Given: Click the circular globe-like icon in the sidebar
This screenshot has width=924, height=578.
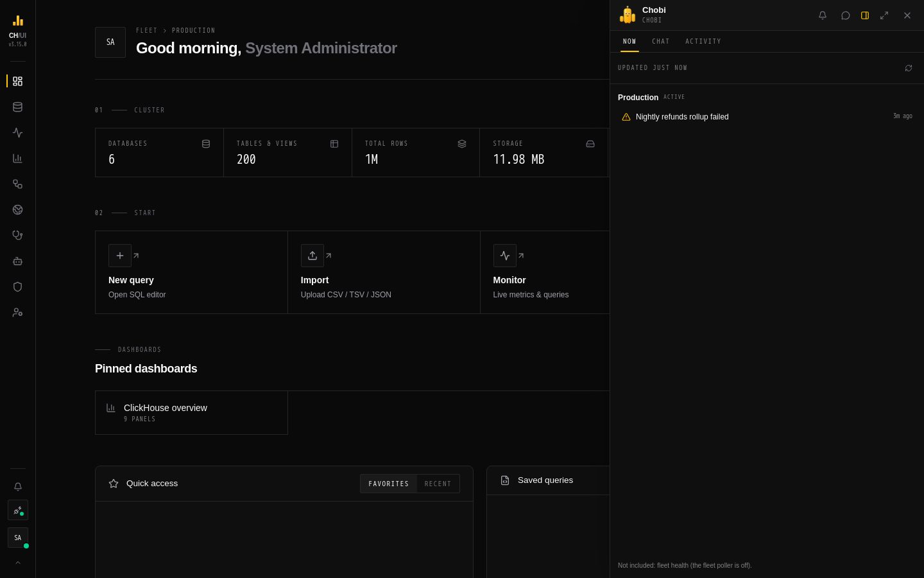Looking at the screenshot, I should tap(17, 209).
